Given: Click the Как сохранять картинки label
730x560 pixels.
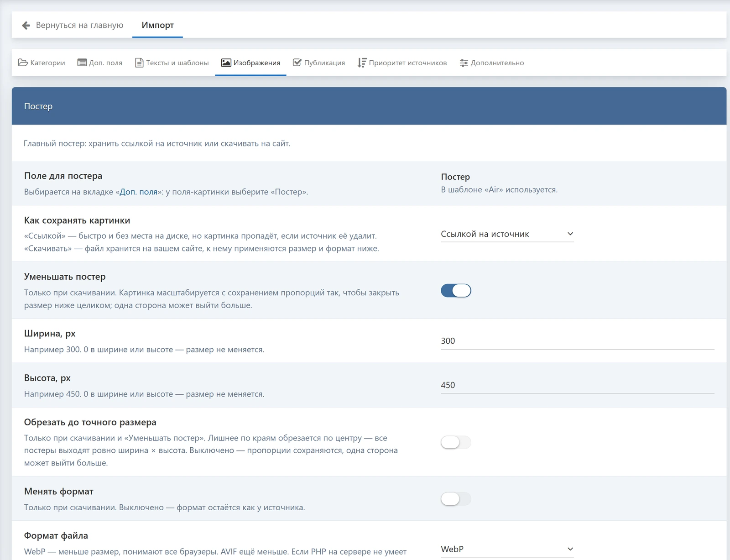Looking at the screenshot, I should coord(77,220).
